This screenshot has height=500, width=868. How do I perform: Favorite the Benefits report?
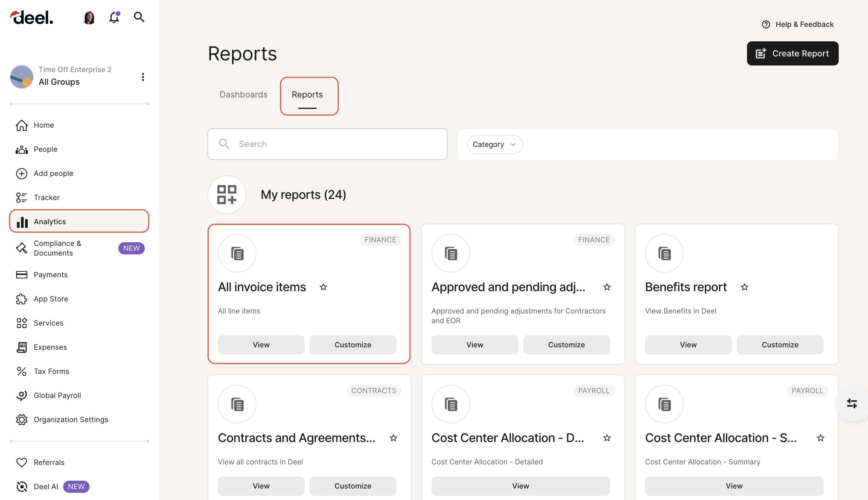click(744, 287)
